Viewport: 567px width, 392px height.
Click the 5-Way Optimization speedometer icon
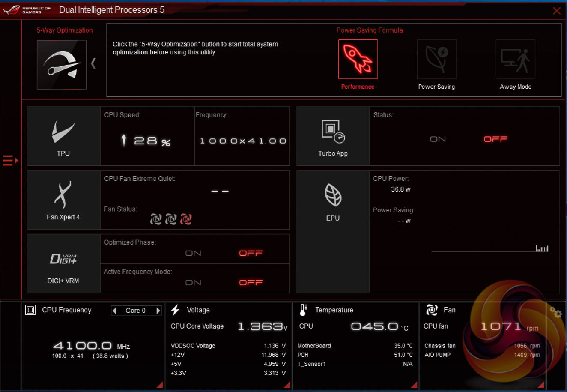point(62,65)
